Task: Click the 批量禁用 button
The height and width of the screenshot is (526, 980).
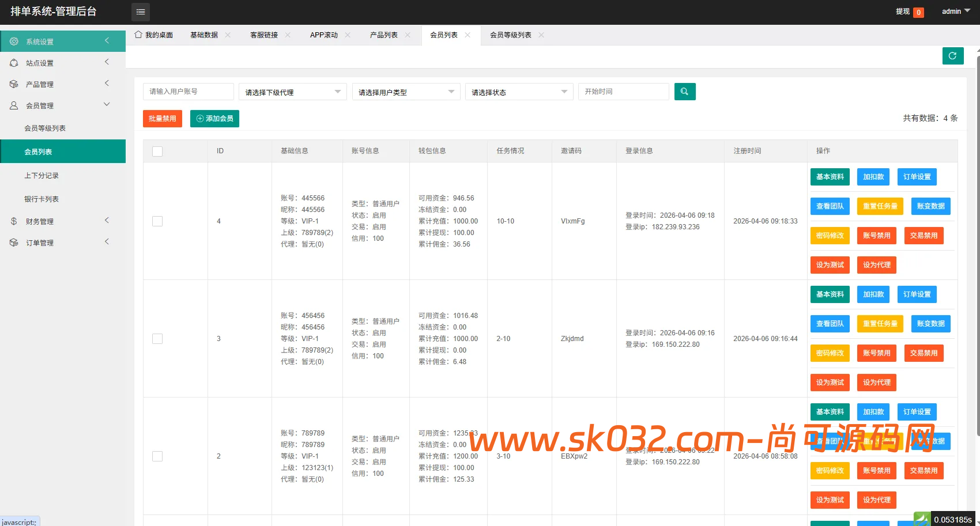Action: point(163,119)
